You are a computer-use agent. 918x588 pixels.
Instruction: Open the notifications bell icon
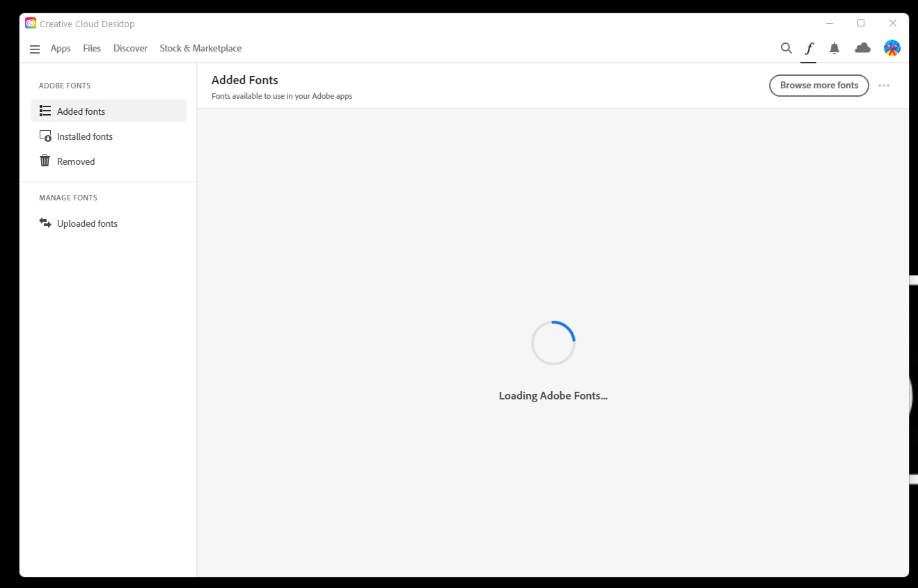tap(834, 48)
